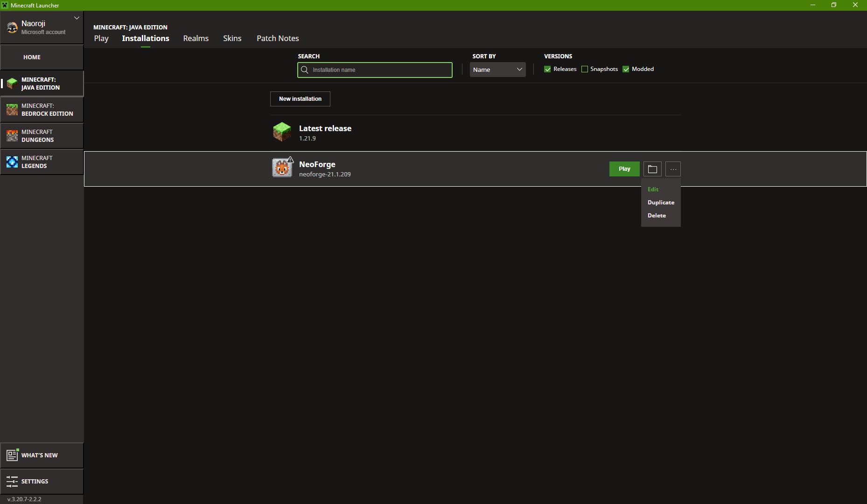Uncheck the Releases versions checkbox
Viewport: 867px width, 504px height.
(547, 69)
